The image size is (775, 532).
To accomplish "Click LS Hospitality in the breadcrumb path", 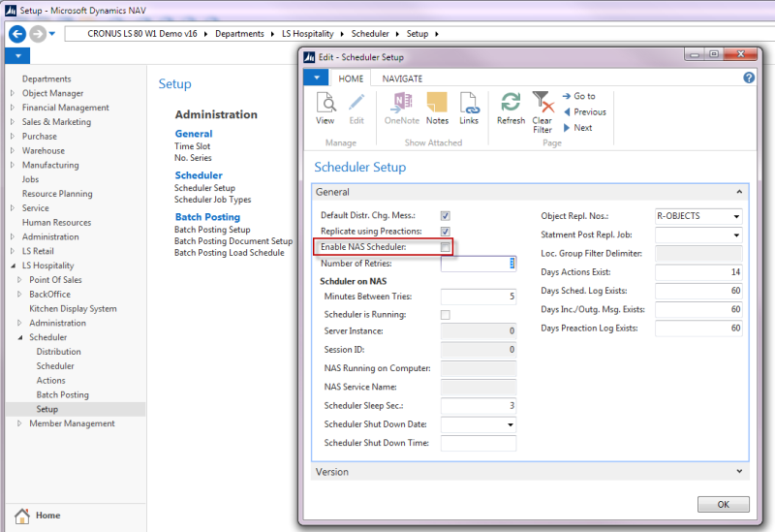I will coord(307,34).
